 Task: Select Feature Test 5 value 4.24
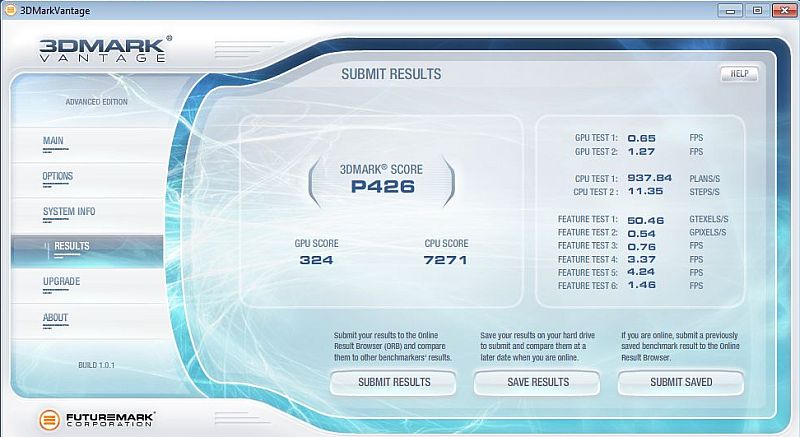coord(641,272)
